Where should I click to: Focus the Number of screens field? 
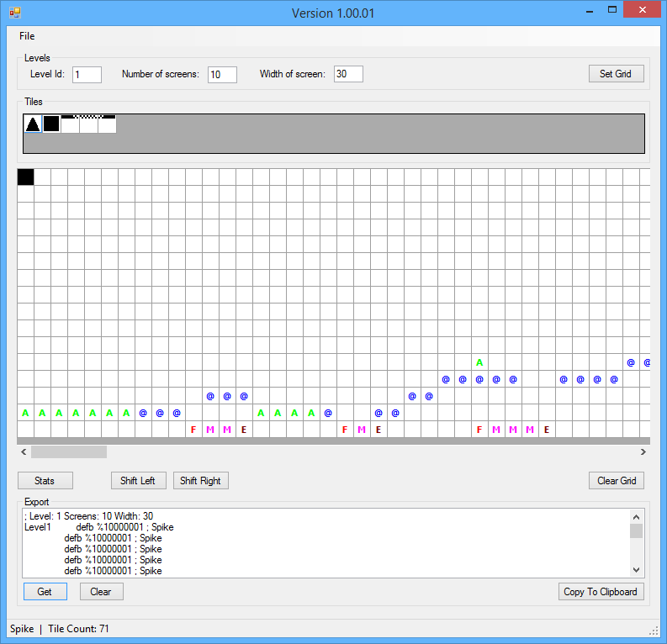pyautogui.click(x=222, y=74)
